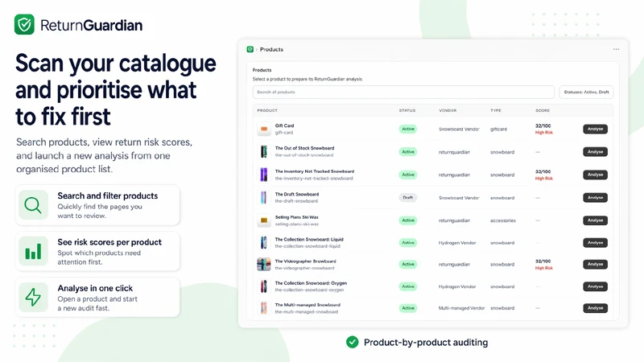Click the Selling Plans Ski Wax name

click(296, 217)
